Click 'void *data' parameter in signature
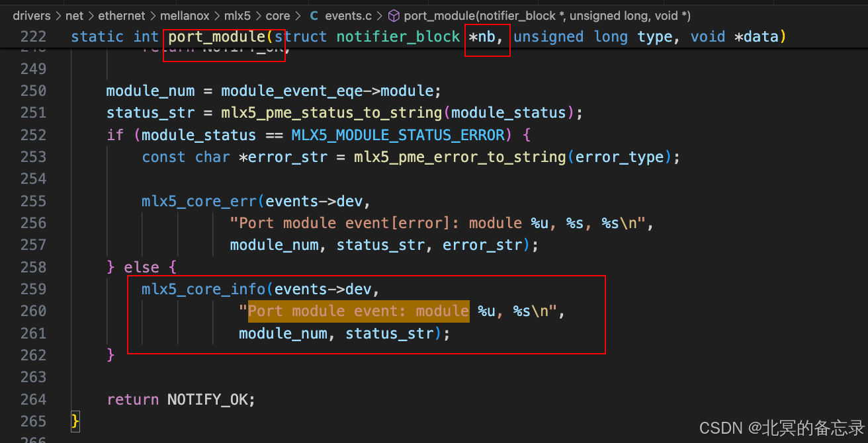The width and height of the screenshot is (868, 443). 734,37
